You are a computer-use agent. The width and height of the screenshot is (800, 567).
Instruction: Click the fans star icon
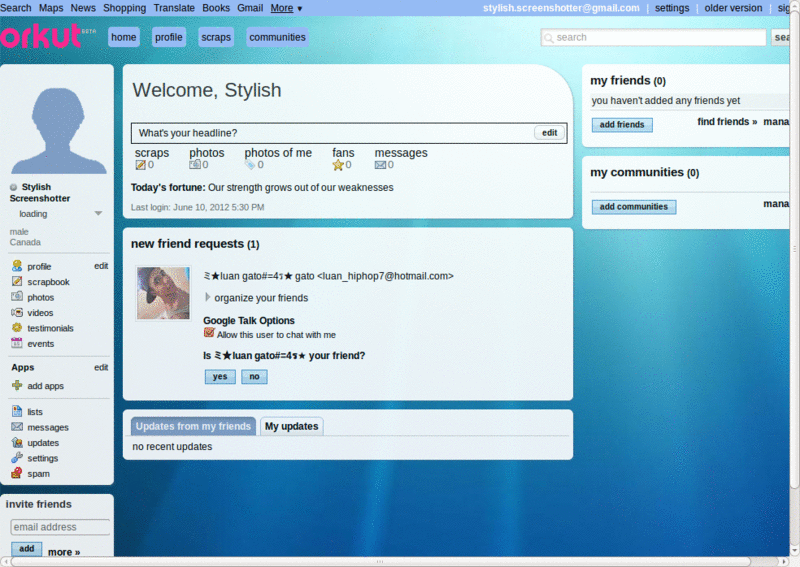click(338, 165)
